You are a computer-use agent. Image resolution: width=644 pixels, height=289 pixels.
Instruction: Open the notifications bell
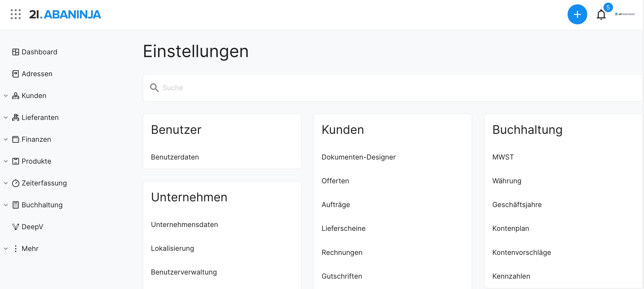point(601,15)
